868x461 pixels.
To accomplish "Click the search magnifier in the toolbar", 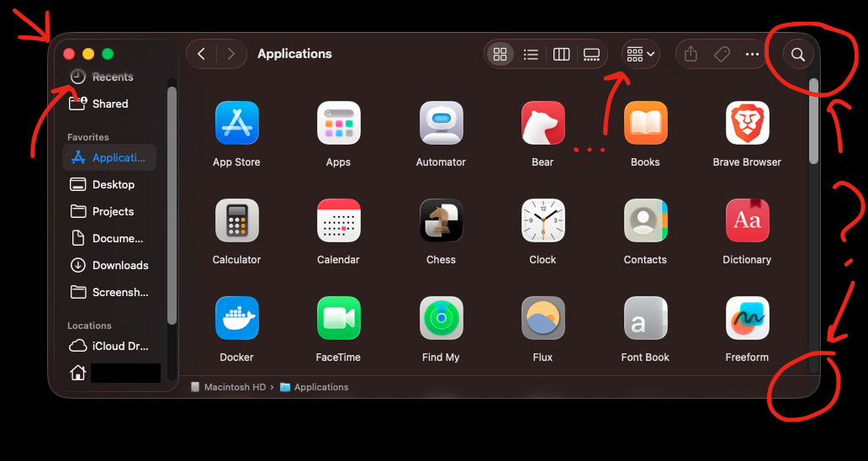I will click(797, 54).
